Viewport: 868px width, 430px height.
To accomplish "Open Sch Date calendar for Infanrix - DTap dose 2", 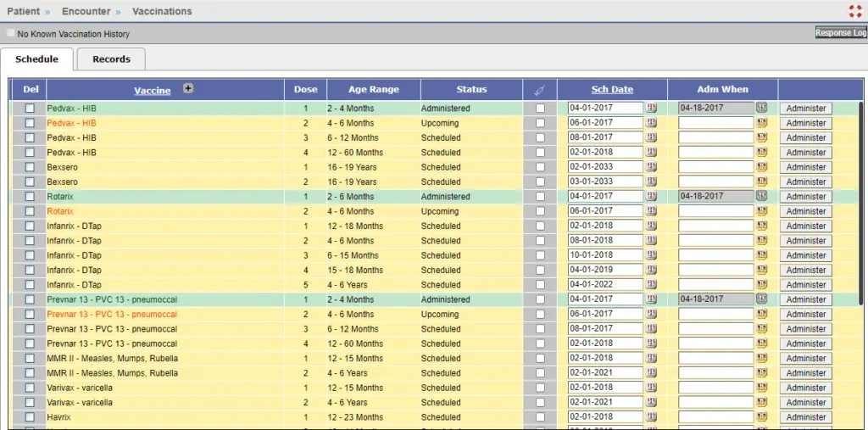I will pos(651,241).
